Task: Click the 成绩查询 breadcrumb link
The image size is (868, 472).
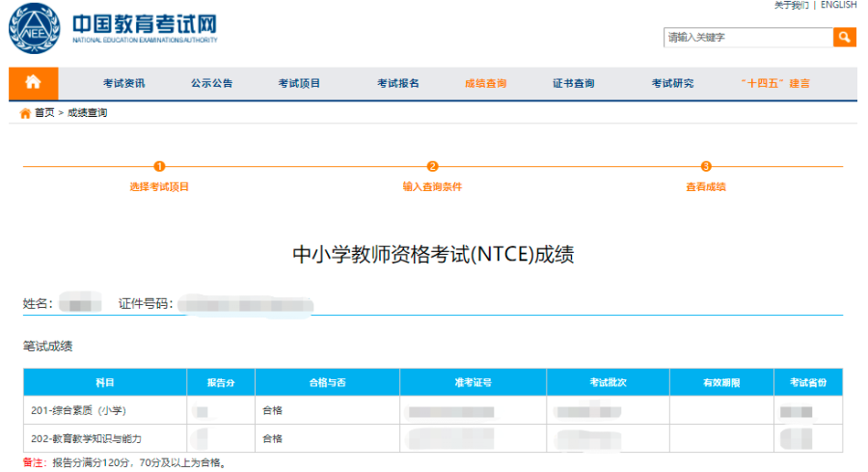Action: point(87,113)
